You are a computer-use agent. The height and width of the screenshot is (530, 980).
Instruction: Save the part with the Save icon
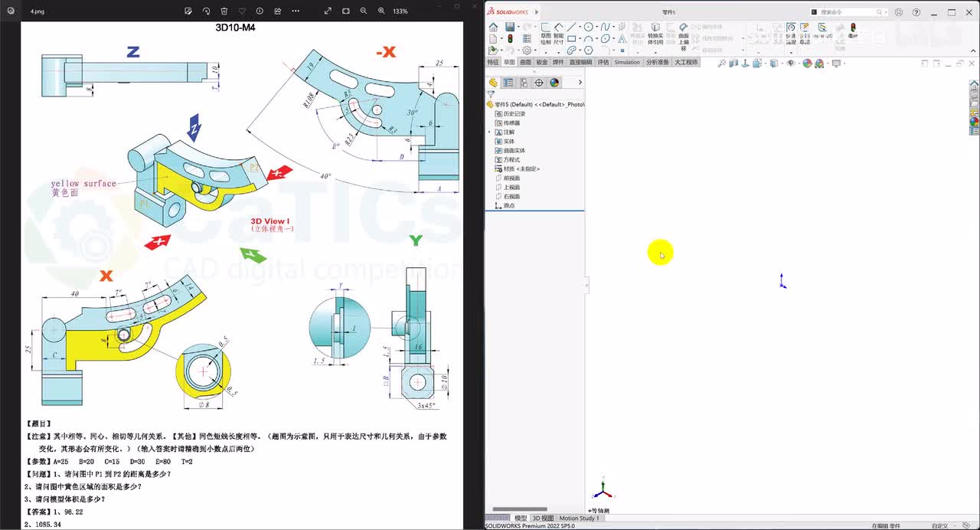509,27
